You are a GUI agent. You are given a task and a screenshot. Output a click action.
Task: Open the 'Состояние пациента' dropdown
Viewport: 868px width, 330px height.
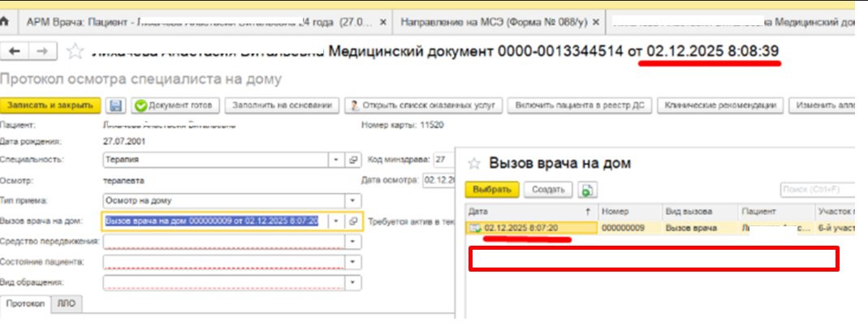352,263
